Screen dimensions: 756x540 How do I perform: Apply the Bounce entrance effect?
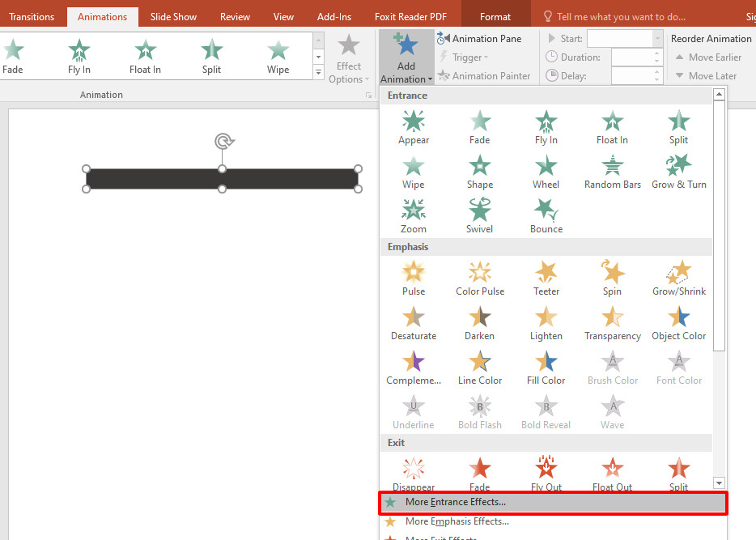(546, 216)
